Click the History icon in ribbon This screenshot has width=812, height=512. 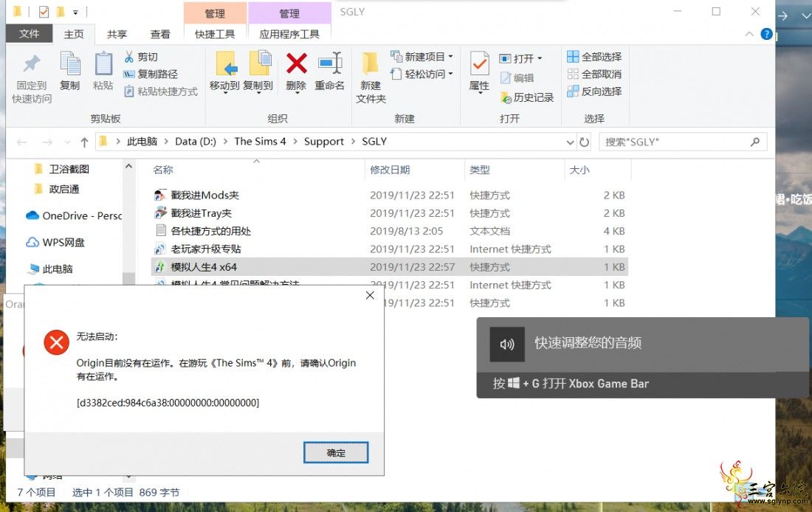click(x=506, y=97)
